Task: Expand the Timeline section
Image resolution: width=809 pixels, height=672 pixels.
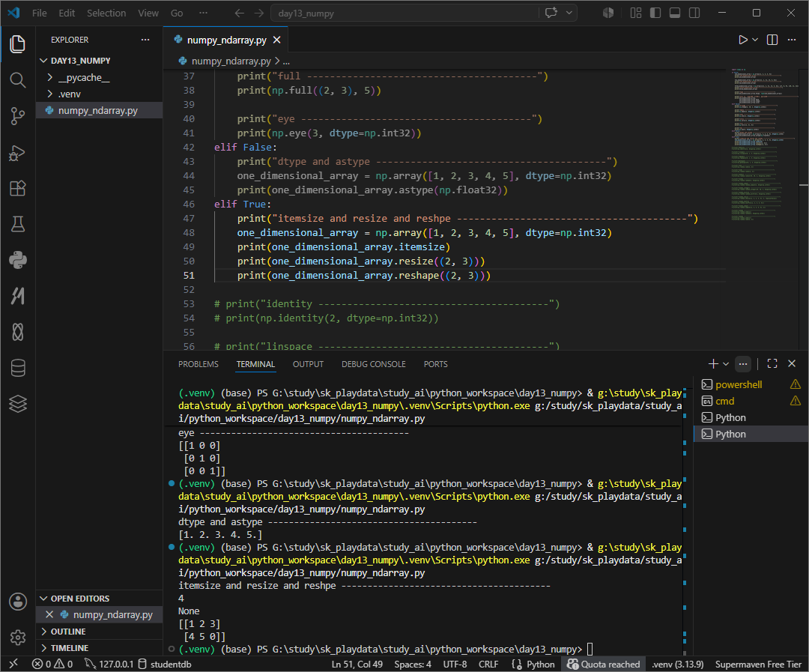Action: pos(99,648)
